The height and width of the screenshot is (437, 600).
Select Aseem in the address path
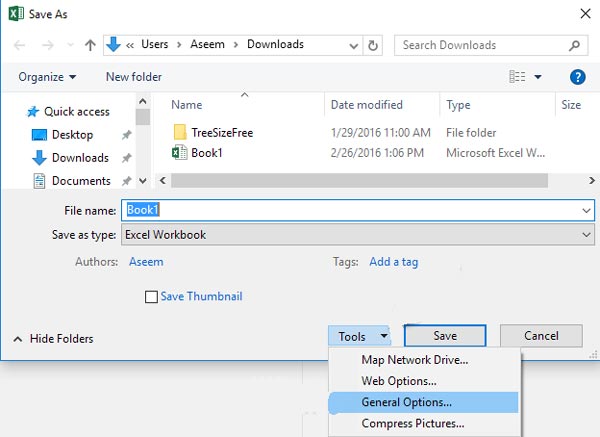point(207,44)
